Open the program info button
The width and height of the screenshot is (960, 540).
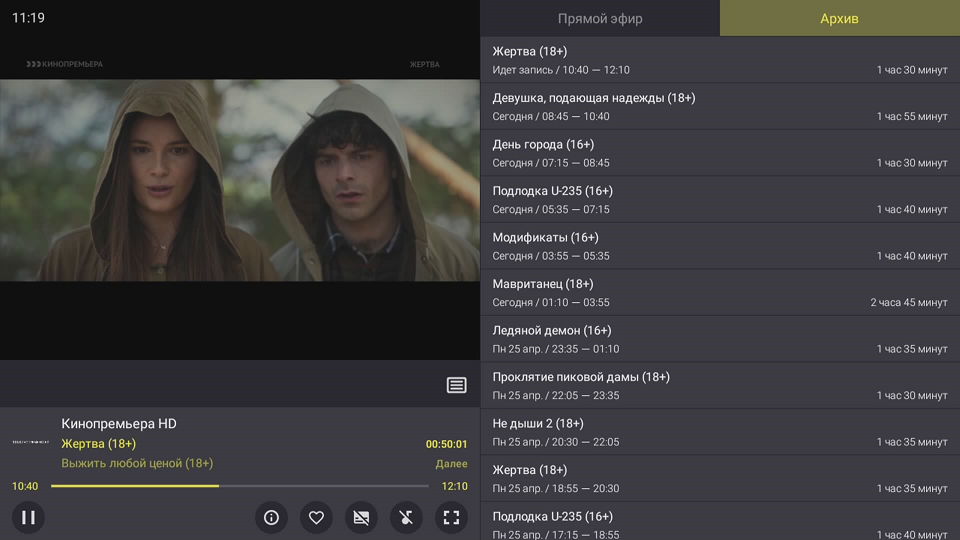[271, 517]
